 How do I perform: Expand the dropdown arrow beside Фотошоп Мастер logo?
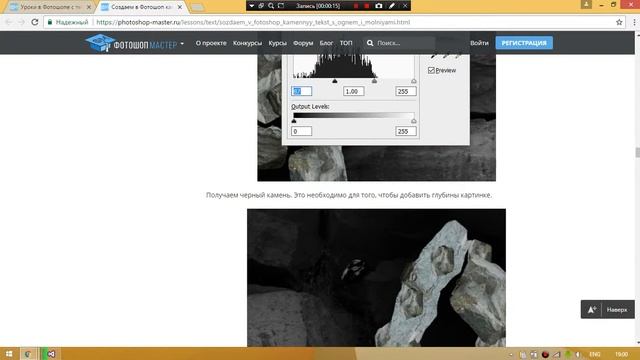pyautogui.click(x=182, y=43)
